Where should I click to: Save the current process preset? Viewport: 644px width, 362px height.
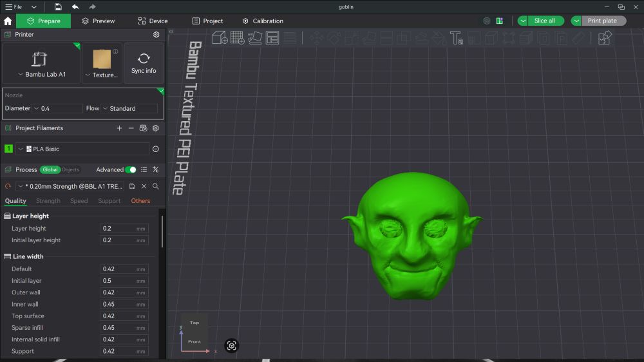(132, 187)
